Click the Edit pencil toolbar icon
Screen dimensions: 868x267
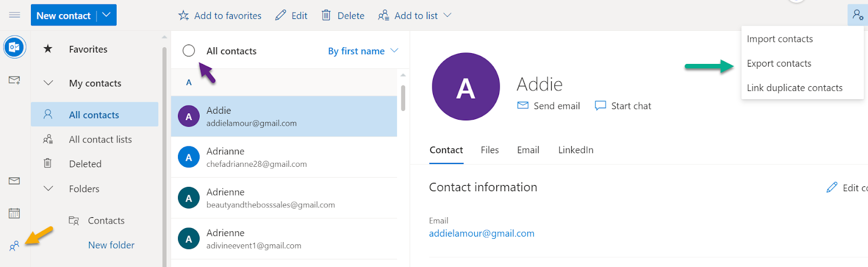point(280,16)
